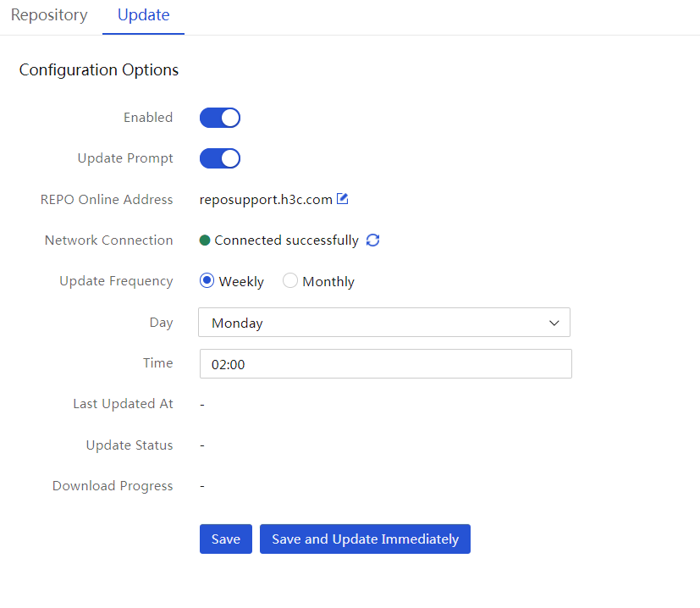Click the Download Progress label
The height and width of the screenshot is (608, 700).
(113, 486)
